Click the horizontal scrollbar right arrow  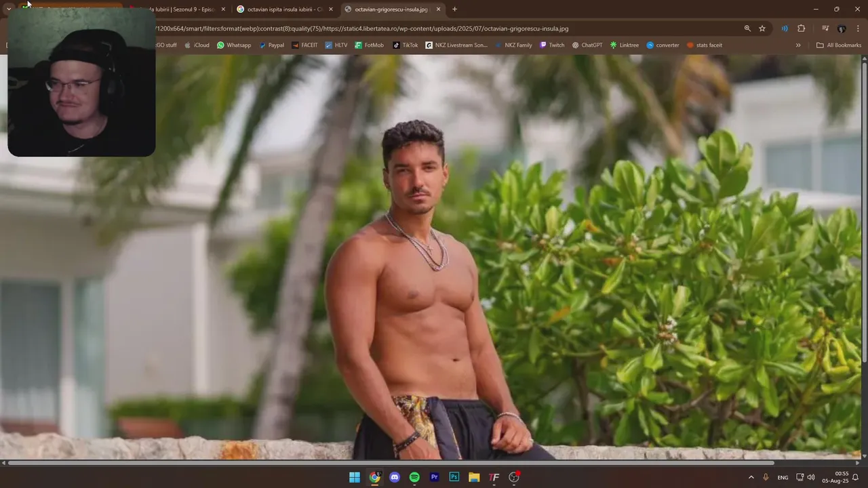point(857,463)
